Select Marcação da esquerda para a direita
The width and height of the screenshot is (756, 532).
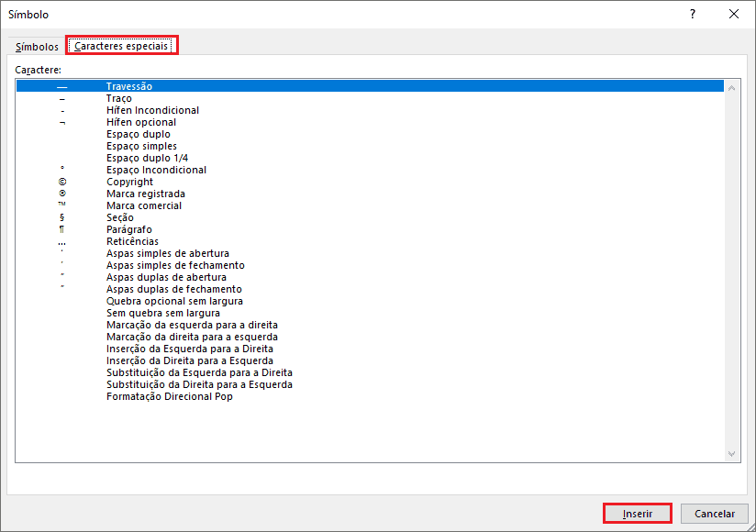(370, 325)
